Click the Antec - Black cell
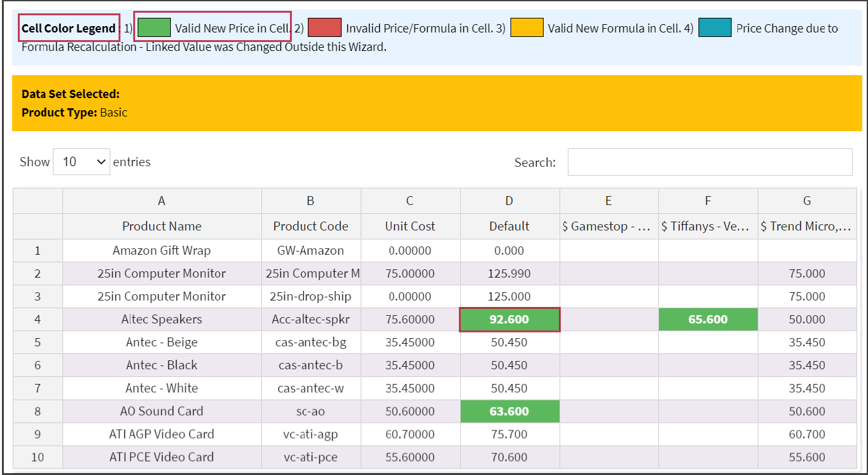 pos(162,365)
